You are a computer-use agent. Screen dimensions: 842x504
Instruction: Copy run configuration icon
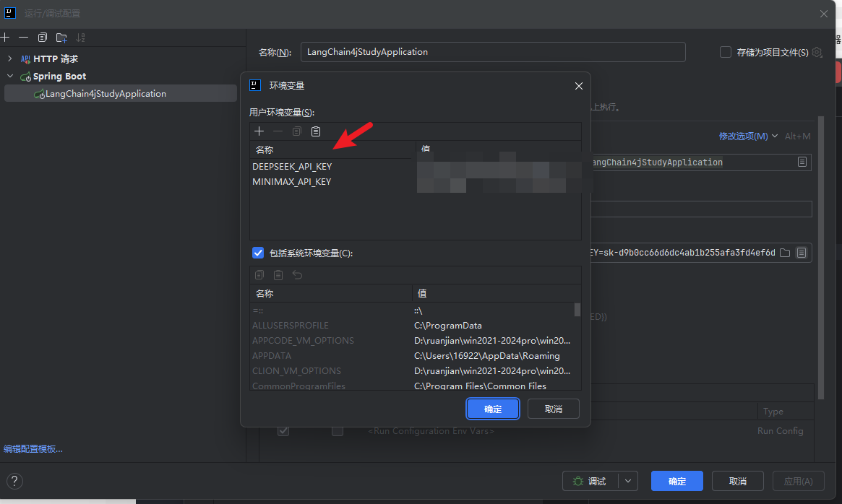(43, 37)
